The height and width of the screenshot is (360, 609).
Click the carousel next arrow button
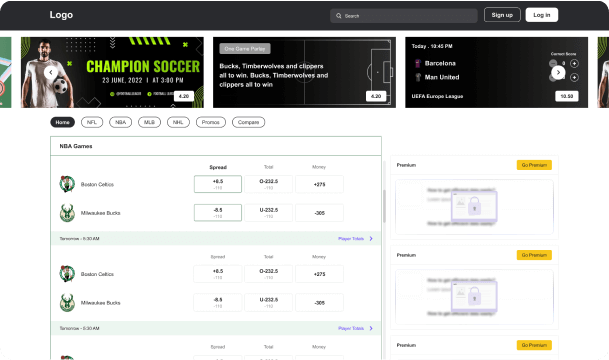point(558,72)
